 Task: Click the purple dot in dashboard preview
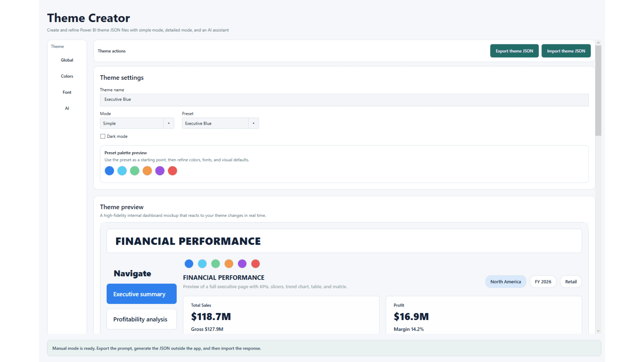point(242,264)
